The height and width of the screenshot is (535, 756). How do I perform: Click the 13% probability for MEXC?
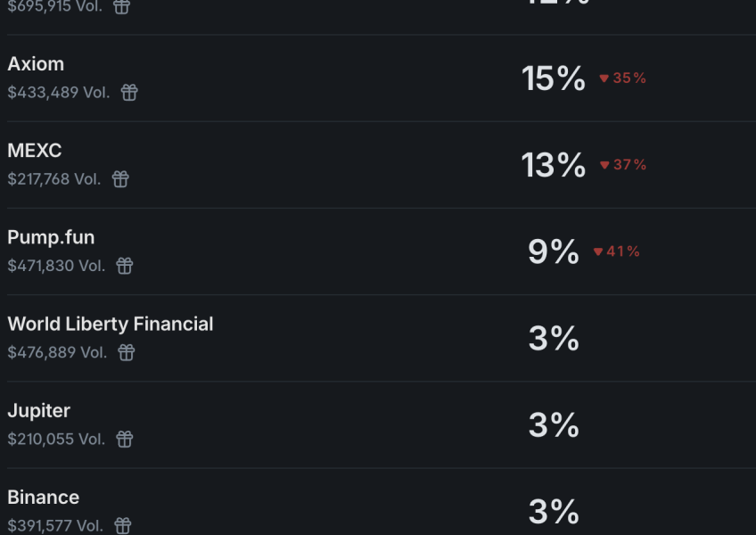(554, 165)
